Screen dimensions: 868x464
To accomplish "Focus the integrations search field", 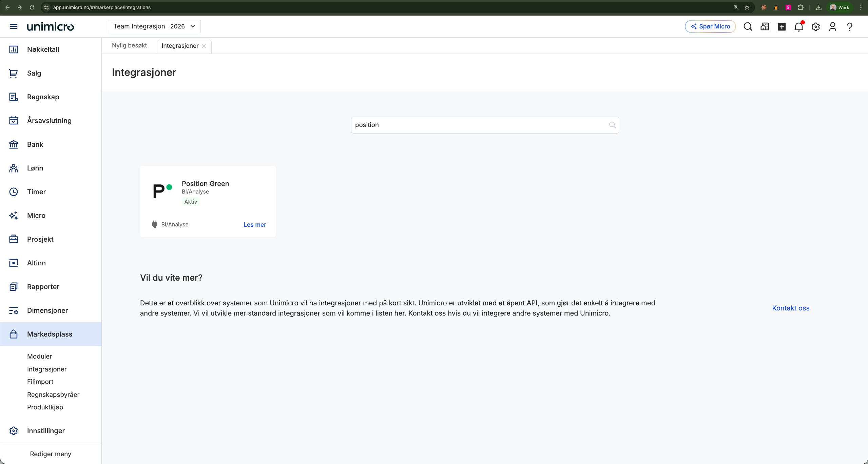I will pyautogui.click(x=485, y=125).
